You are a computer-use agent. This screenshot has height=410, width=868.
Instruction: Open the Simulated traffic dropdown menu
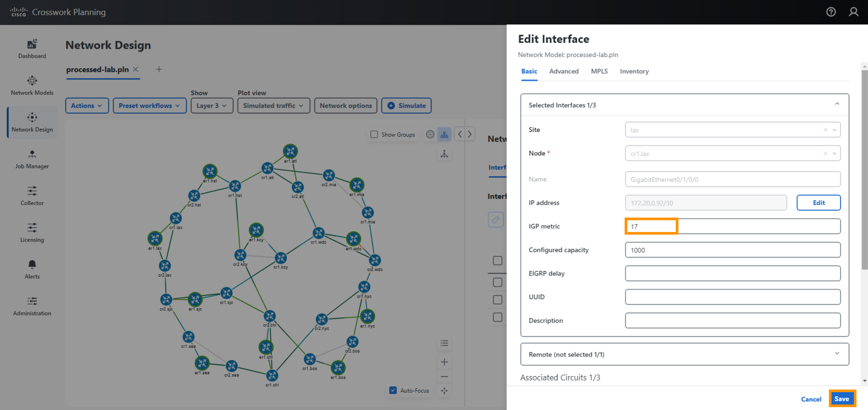click(x=272, y=105)
